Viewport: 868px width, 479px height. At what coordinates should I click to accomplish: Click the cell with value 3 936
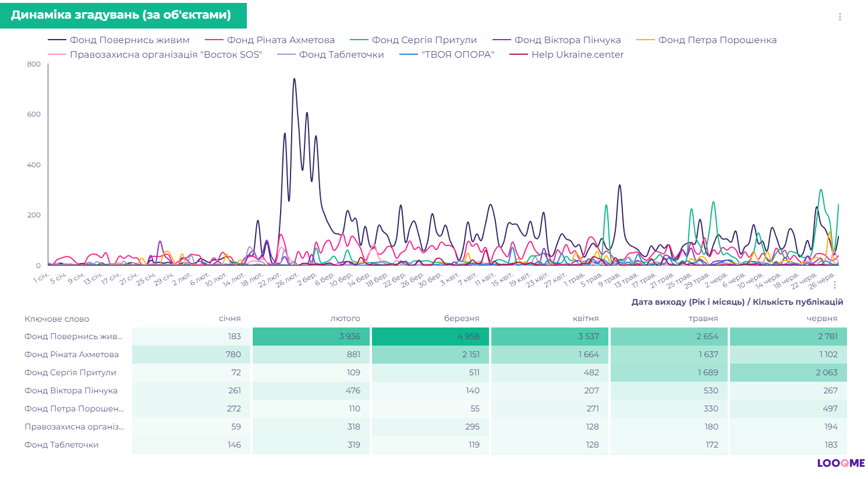click(311, 336)
